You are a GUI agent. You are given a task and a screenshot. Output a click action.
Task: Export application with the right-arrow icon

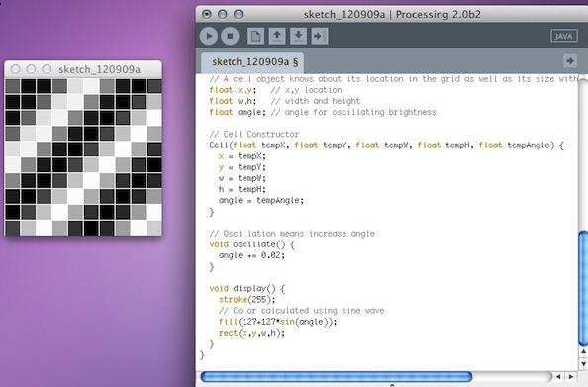tap(320, 36)
